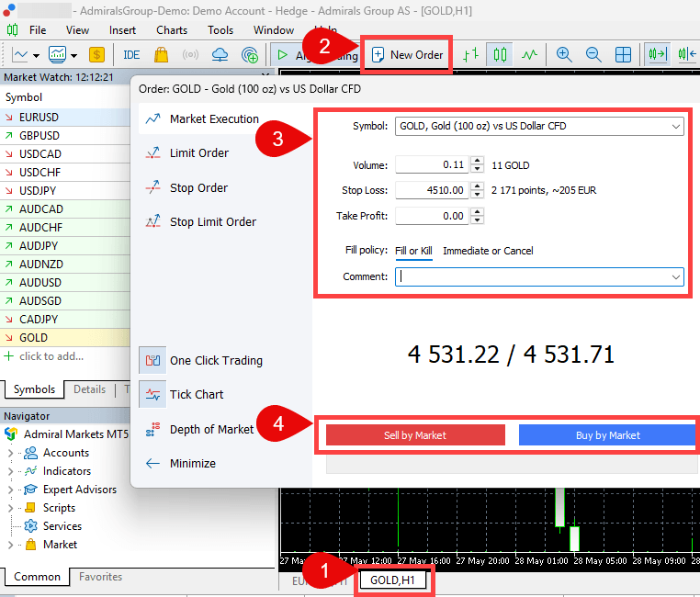
Task: Open the Symbol dropdown
Action: [x=539, y=126]
